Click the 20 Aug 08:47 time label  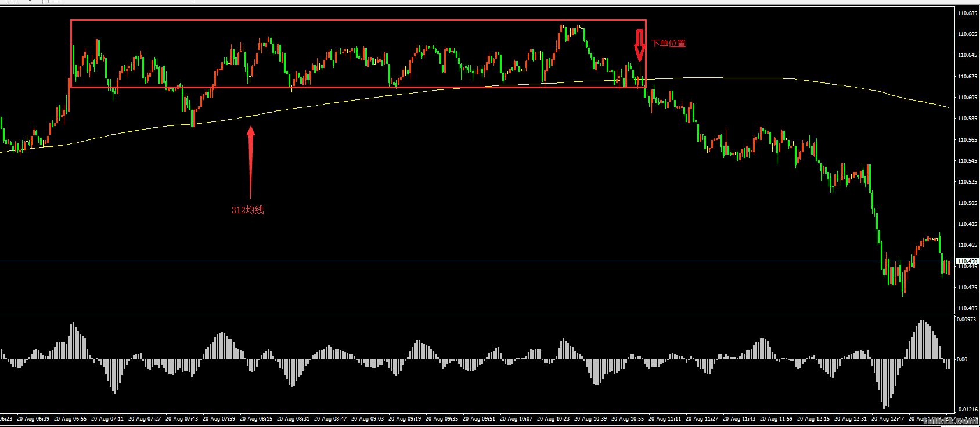(330, 419)
